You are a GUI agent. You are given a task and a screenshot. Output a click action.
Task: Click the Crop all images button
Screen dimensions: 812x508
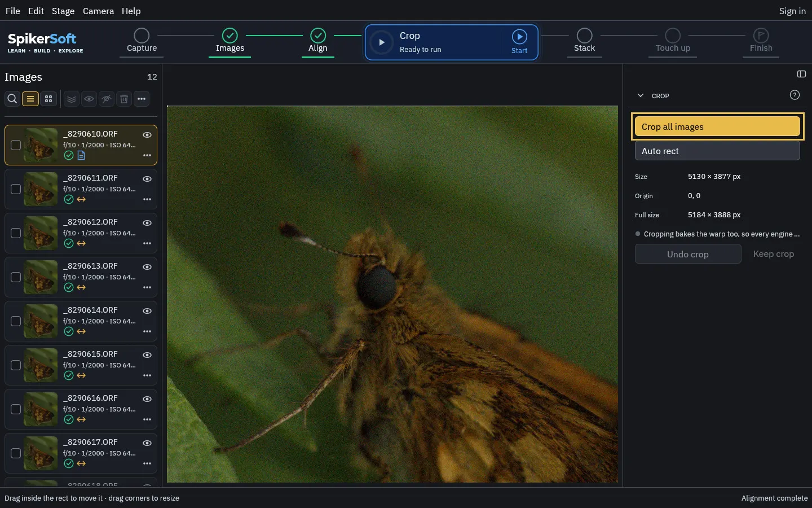pos(717,126)
